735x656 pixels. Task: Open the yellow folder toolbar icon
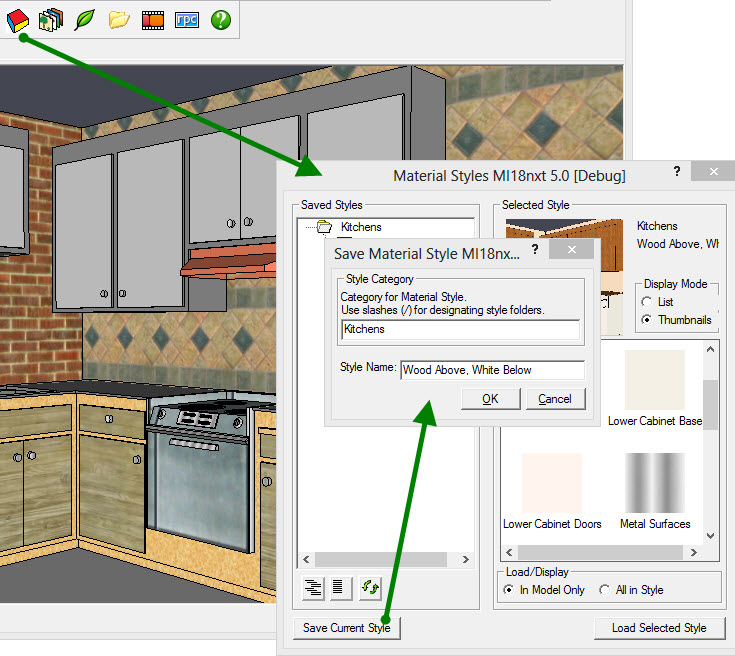pyautogui.click(x=119, y=19)
